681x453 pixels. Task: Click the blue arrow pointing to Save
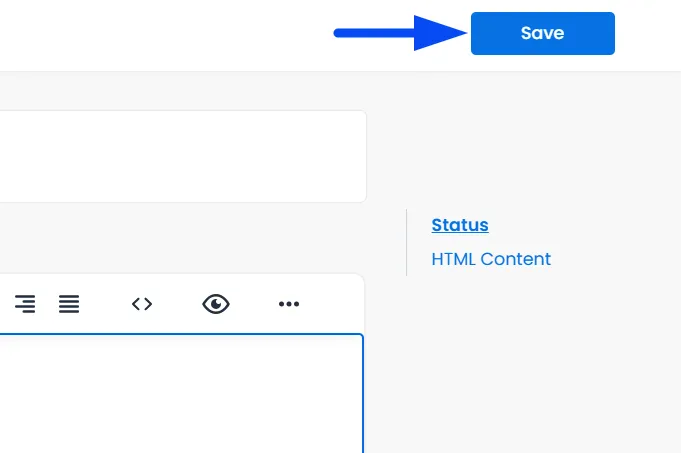[x=400, y=33]
